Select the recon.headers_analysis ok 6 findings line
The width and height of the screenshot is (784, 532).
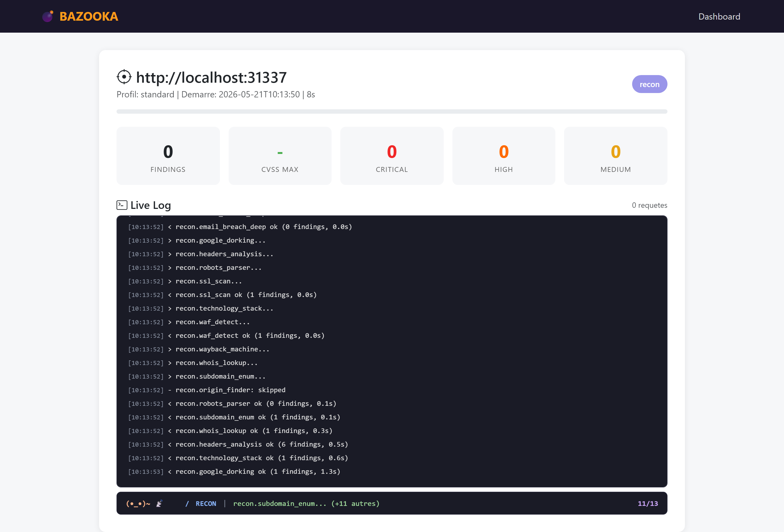(x=238, y=444)
